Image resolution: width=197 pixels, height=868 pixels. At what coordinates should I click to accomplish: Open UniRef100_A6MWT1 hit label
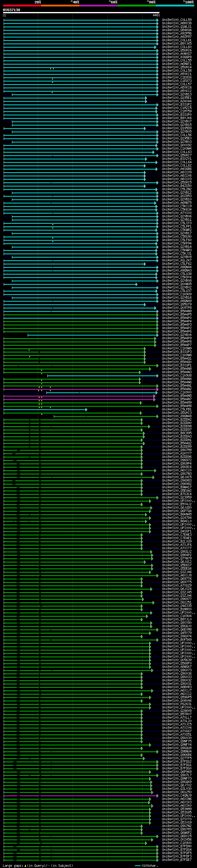[176, 64]
